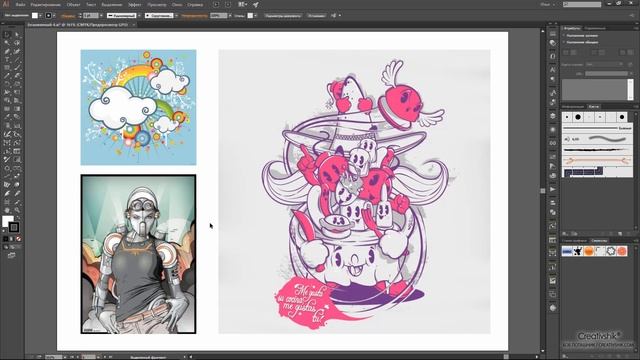The image size is (640, 360).
Task: Open the opacity value dropdown
Action: [230, 16]
